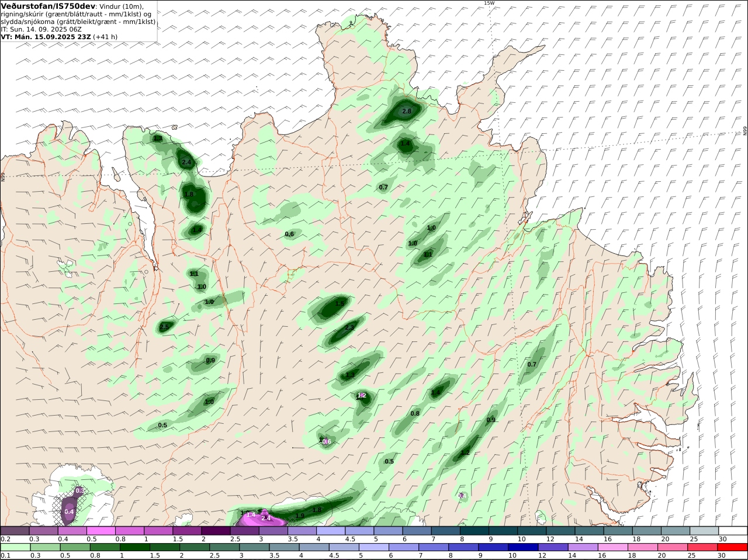Click the 0.8 value label on the map
748x560 pixels.
pyautogui.click(x=415, y=413)
